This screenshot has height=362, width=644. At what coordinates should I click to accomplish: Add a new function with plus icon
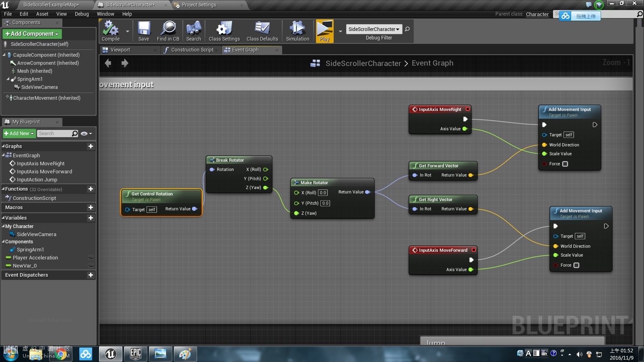click(x=91, y=189)
